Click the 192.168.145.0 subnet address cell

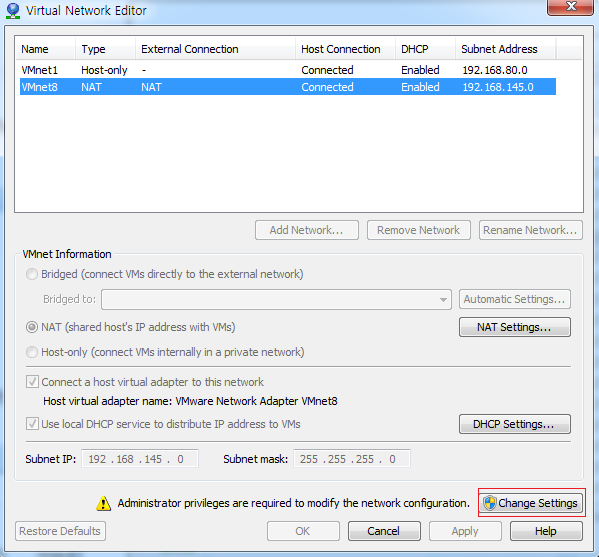pos(498,87)
